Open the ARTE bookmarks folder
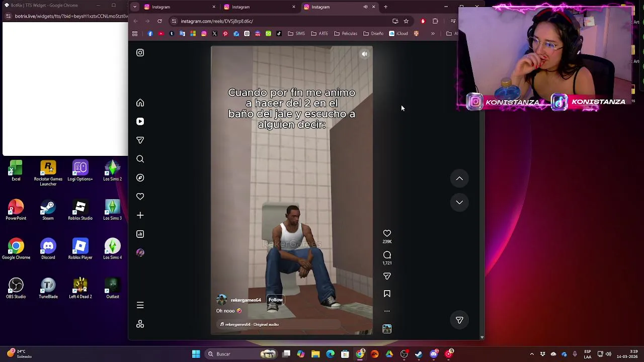The width and height of the screenshot is (644, 362). (319, 34)
